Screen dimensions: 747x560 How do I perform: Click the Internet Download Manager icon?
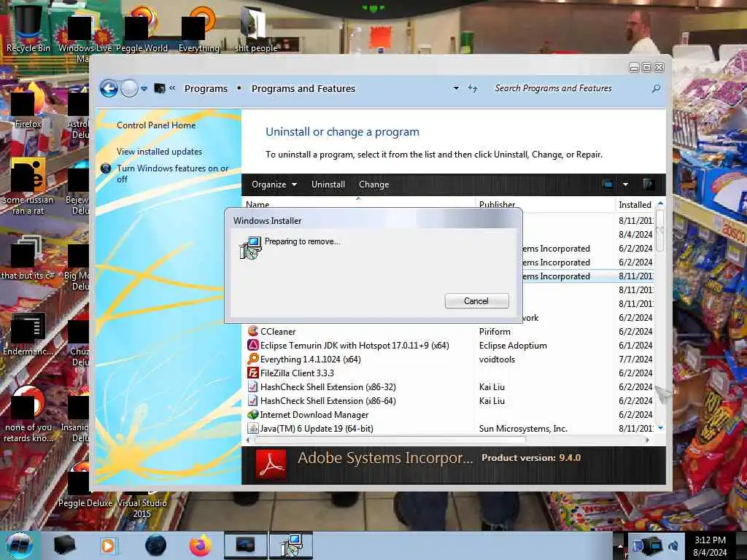click(x=253, y=414)
